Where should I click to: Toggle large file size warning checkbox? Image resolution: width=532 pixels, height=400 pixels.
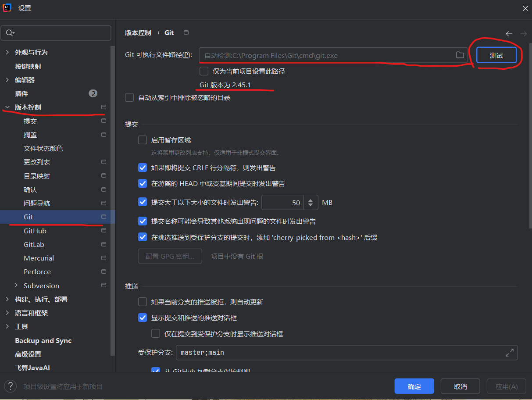tap(143, 202)
